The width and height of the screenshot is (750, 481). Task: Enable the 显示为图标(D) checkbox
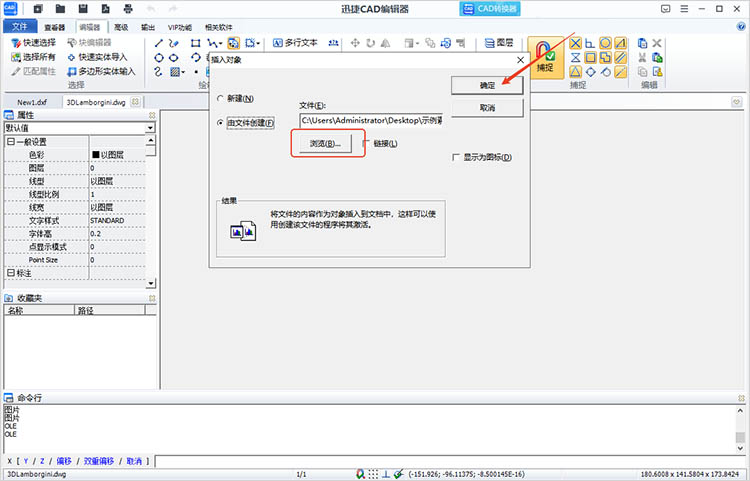click(x=456, y=157)
